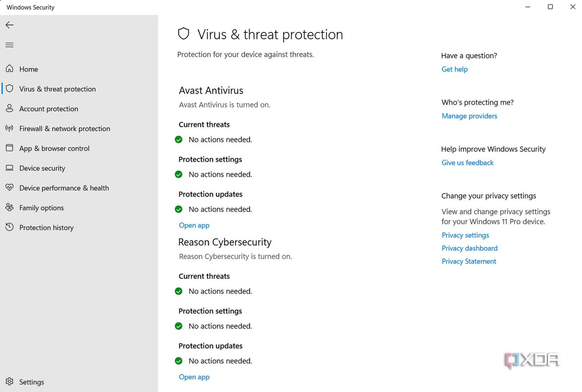This screenshot has height=392, width=582.
Task: Click the Give us feedback link
Action: pos(467,163)
